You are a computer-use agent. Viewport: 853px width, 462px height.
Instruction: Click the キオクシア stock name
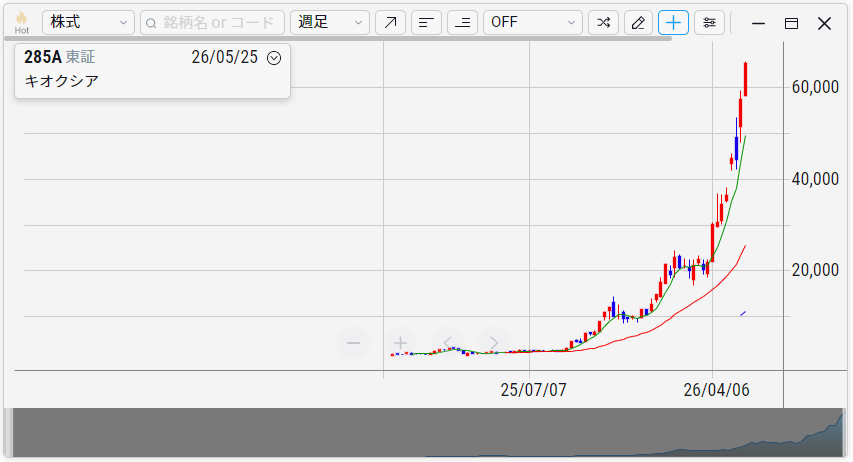click(x=61, y=81)
